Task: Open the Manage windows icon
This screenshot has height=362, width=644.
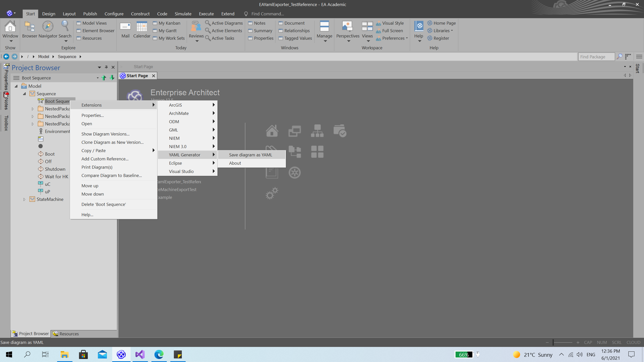Action: click(324, 26)
